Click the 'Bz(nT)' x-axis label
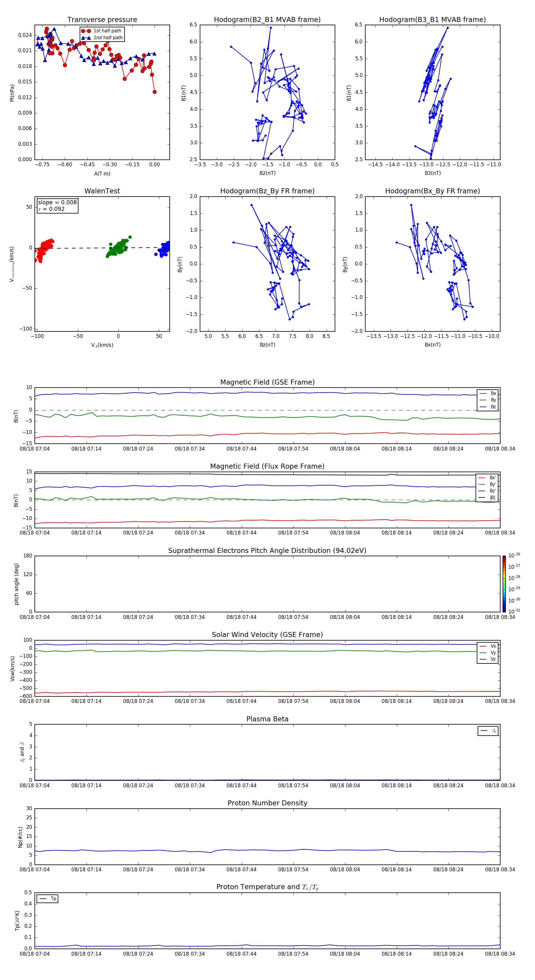535x980 pixels. [267, 345]
